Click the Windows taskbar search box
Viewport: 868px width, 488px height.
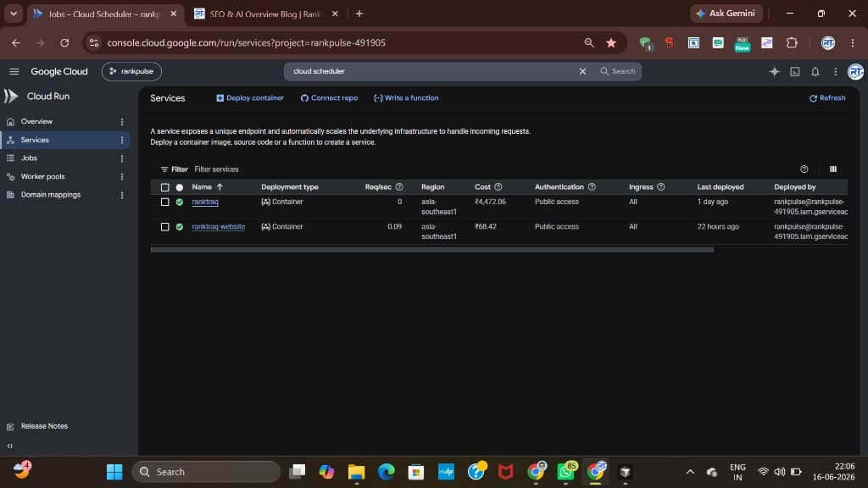(x=206, y=472)
